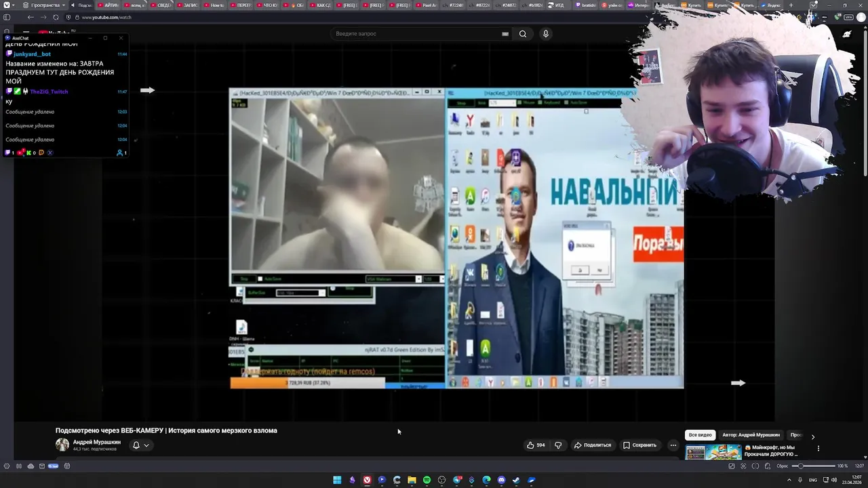Open junkyard__bot name in AxelChat

(32, 54)
